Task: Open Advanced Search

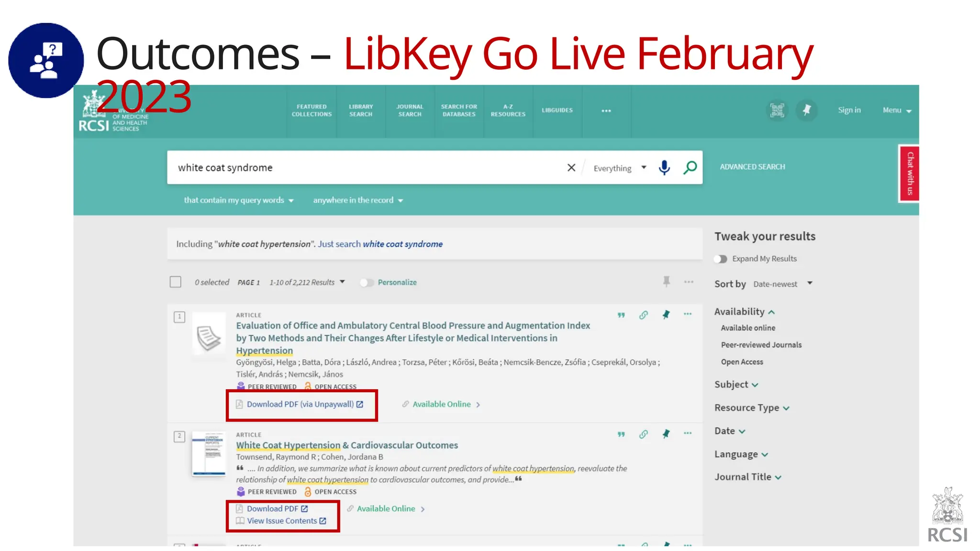Action: coord(752,167)
